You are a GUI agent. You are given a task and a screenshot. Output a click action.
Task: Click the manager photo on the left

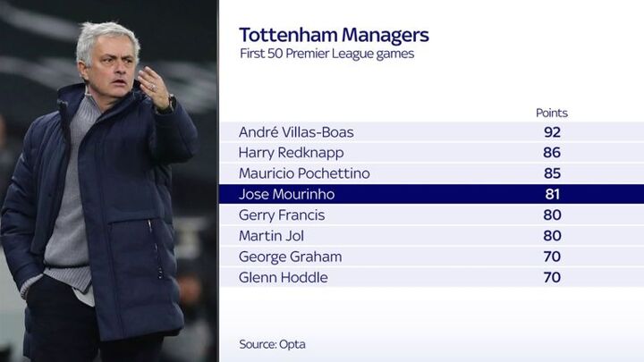[x=109, y=181]
